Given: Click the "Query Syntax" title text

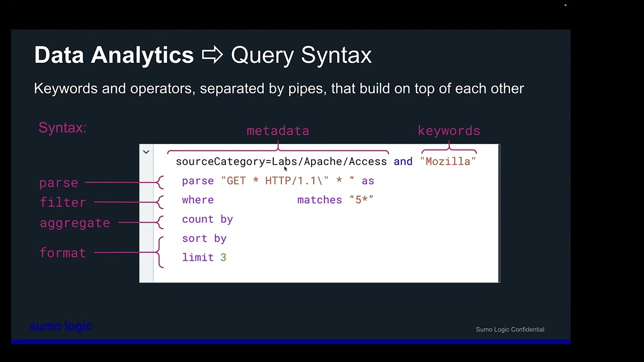Looking at the screenshot, I should coord(301,55).
